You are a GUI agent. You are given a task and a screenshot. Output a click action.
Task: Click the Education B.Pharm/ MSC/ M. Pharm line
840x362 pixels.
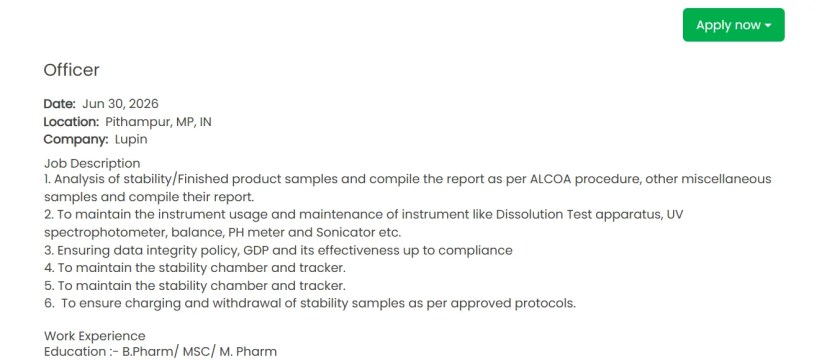coord(160,352)
